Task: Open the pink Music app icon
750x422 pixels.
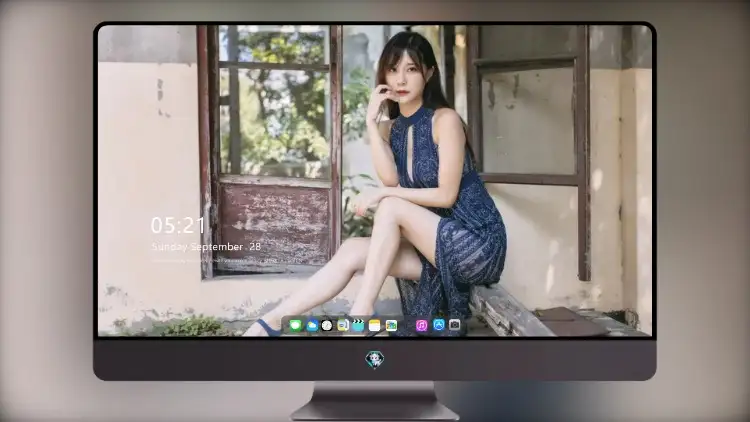Action: (x=421, y=326)
